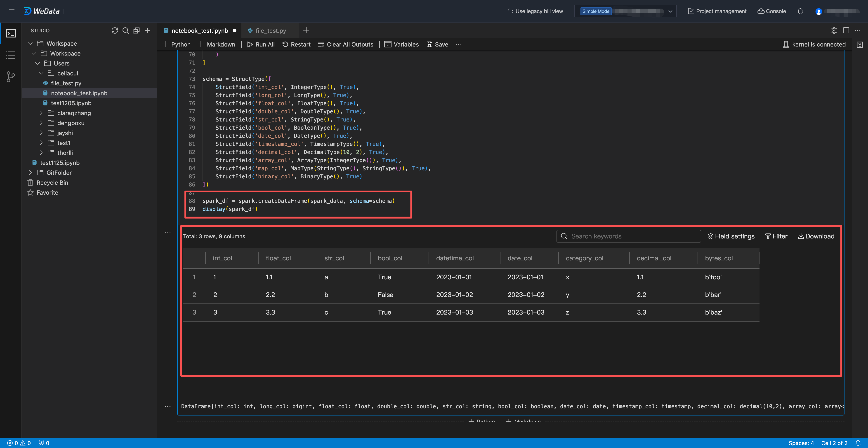868x448 pixels.
Task: Toggle the split editor layout icon
Action: [x=846, y=31]
